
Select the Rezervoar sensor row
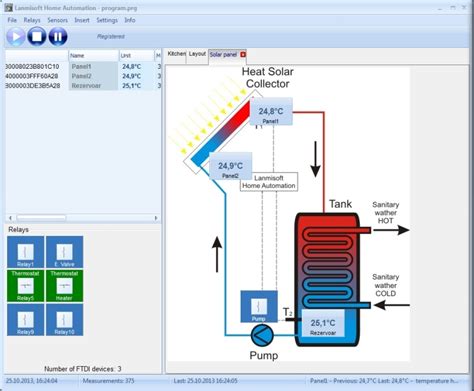coord(83,86)
